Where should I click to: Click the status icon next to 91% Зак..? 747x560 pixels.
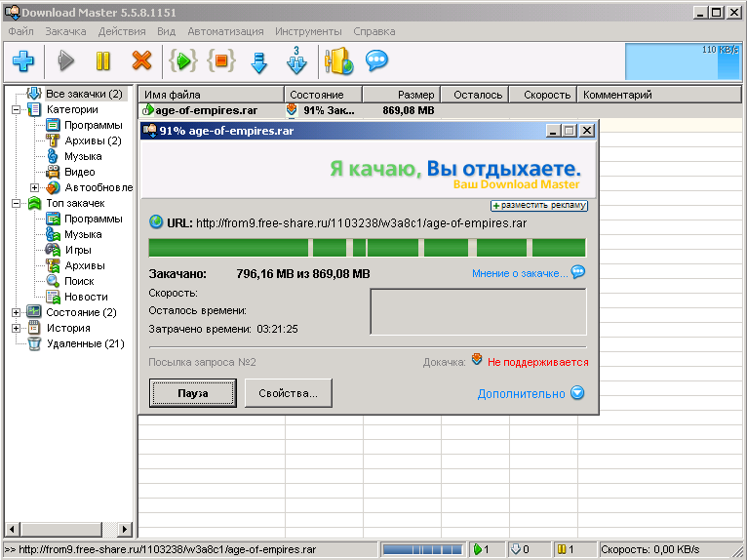(x=292, y=110)
